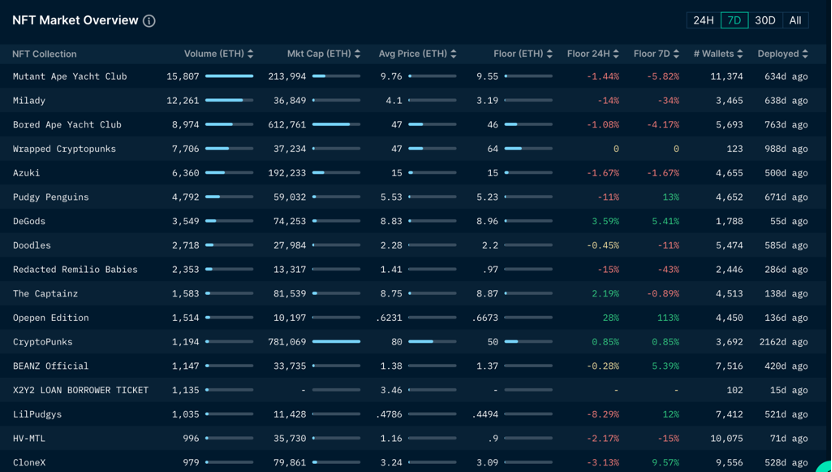Viewport: 832px width, 472px height.
Task: Open Mutant Ape Yacht Club collection
Action: pyautogui.click(x=70, y=76)
